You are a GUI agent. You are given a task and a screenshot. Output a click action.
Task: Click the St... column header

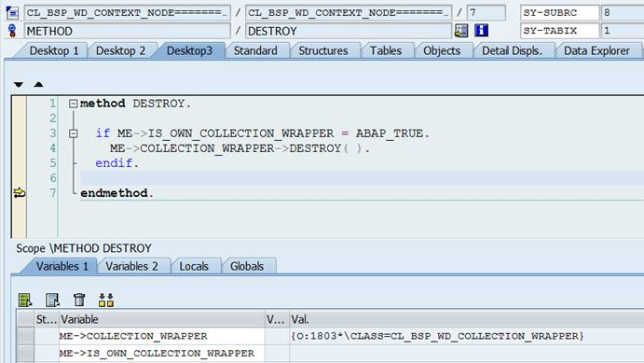click(47, 319)
